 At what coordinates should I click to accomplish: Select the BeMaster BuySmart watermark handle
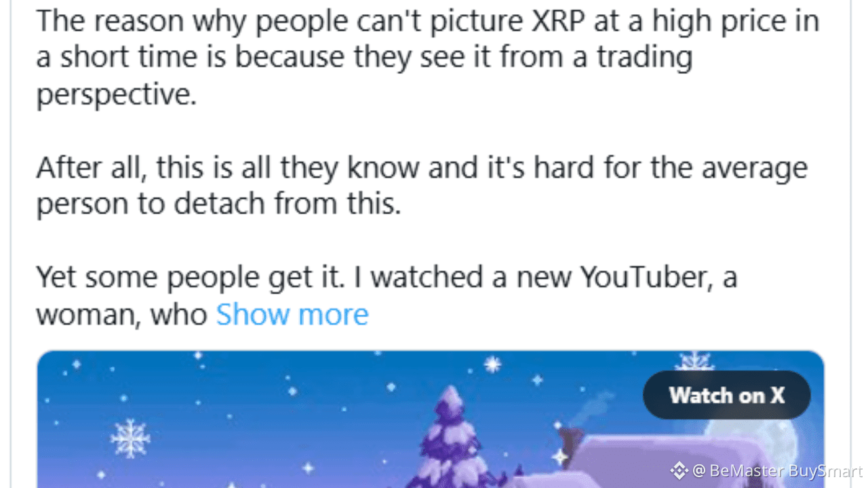777,471
